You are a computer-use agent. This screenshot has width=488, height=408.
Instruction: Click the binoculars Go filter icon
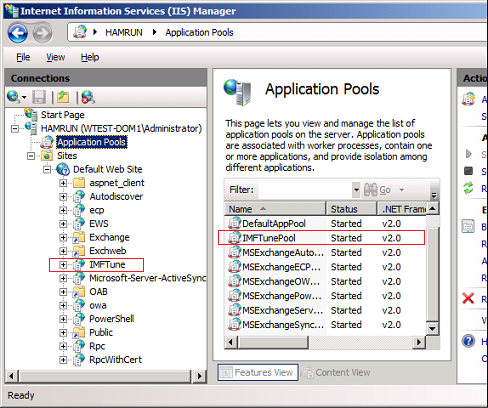[x=370, y=190]
